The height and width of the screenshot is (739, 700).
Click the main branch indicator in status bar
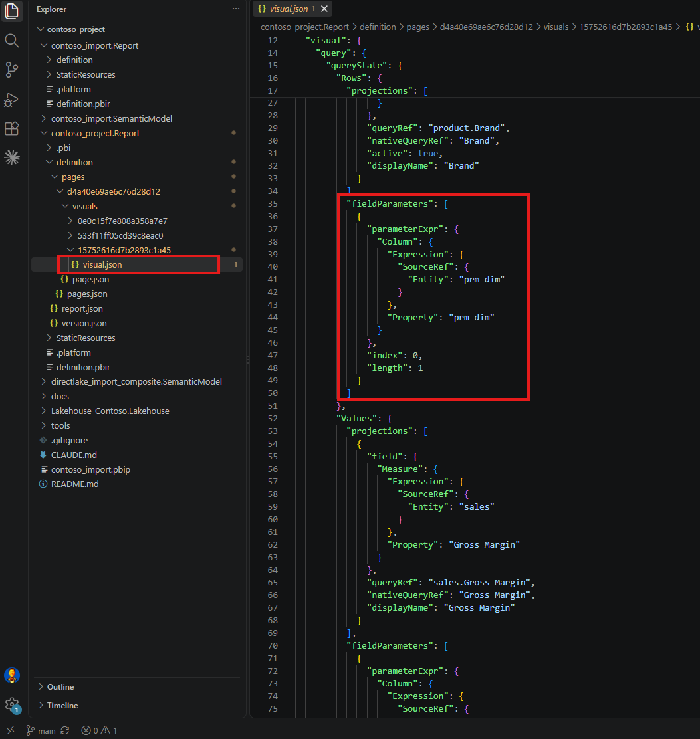[x=41, y=730]
